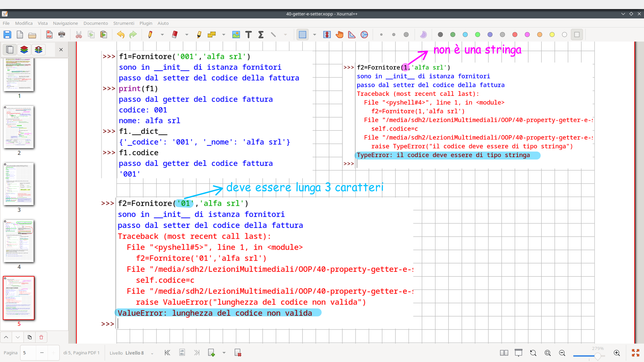
Task: Pick the magenta pen color
Action: coord(527,35)
